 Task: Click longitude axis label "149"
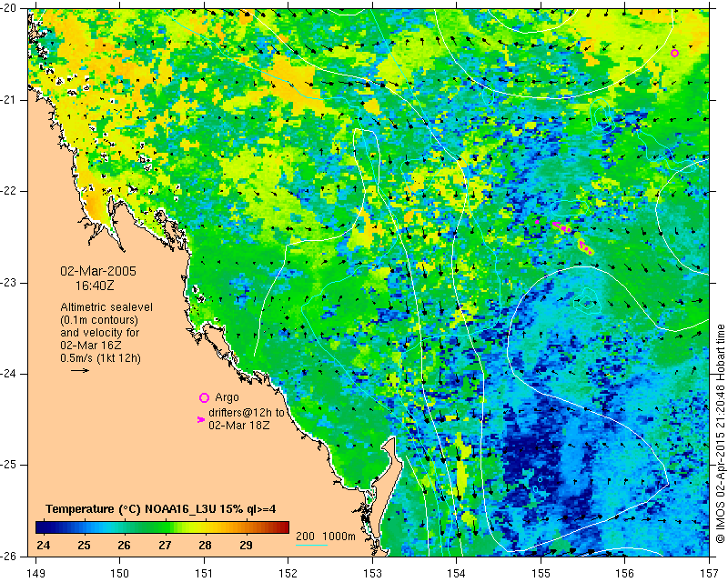tap(35, 574)
